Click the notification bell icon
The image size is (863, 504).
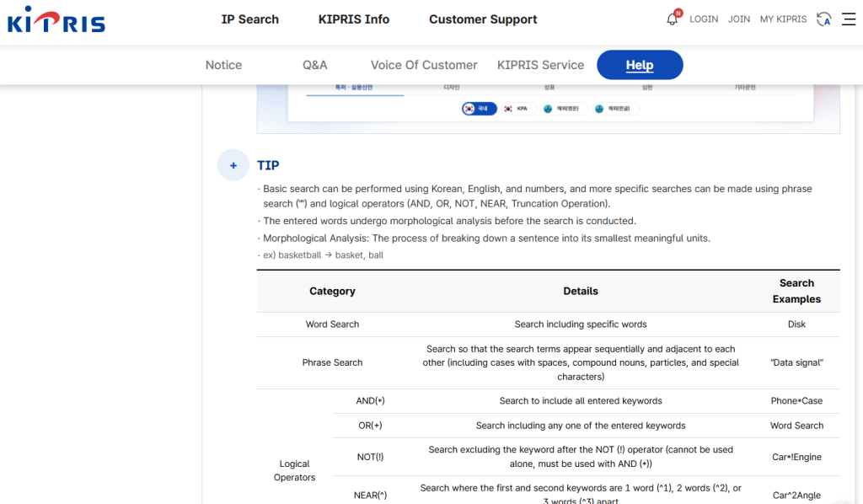click(673, 19)
